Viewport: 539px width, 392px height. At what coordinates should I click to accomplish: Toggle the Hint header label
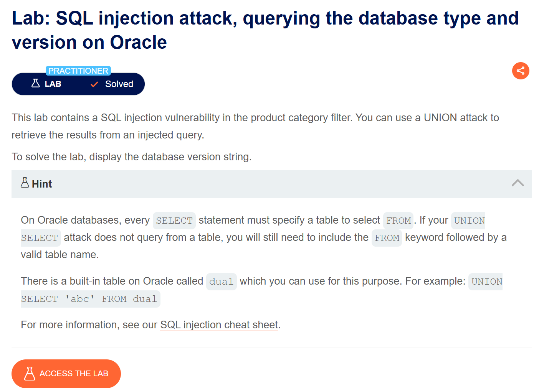click(42, 184)
